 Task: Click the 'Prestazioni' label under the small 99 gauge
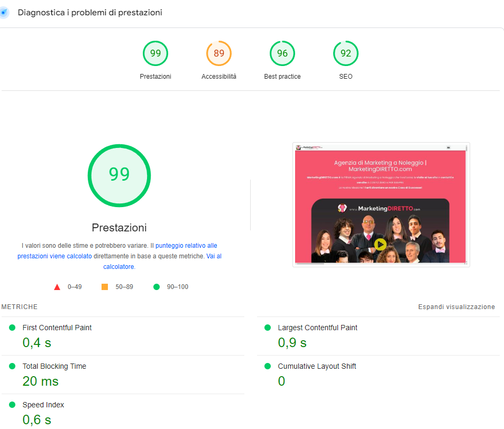tap(155, 77)
